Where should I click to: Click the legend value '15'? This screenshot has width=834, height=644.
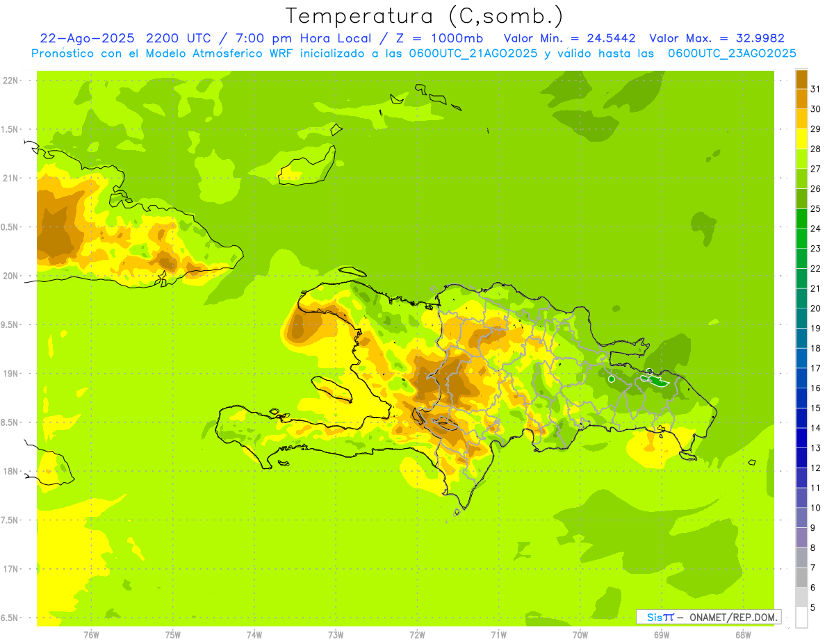click(815, 408)
